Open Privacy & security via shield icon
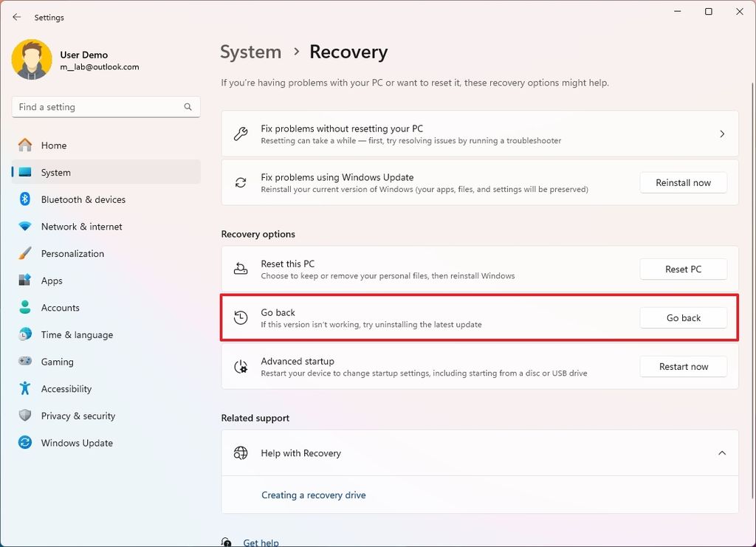Viewport: 756px width, 547px height. tap(24, 416)
